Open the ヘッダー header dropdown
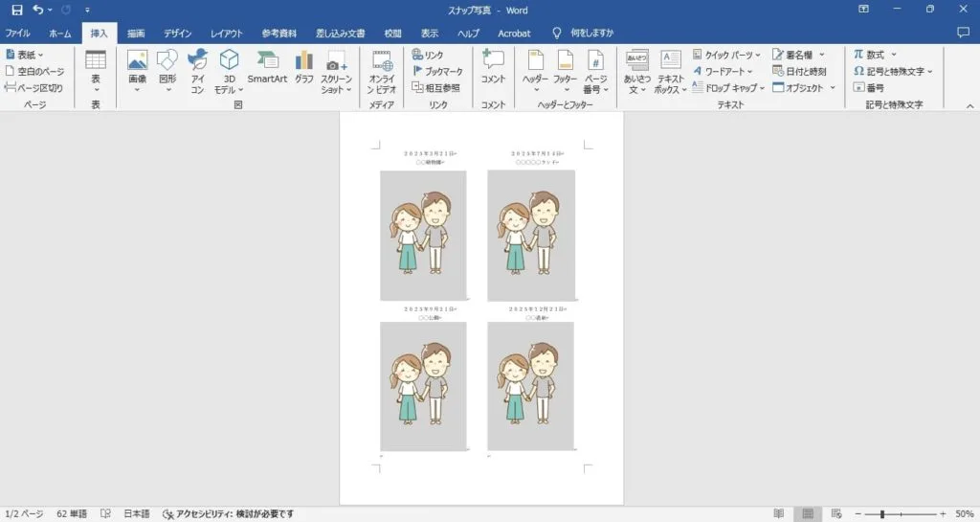This screenshot has width=980, height=522. (535, 70)
